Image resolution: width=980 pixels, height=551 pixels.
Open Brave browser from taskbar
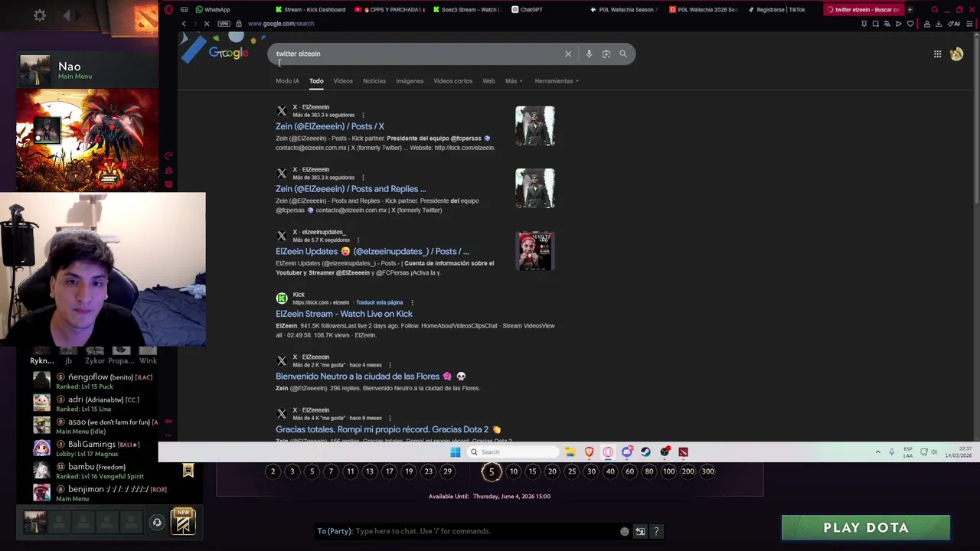[x=590, y=452]
